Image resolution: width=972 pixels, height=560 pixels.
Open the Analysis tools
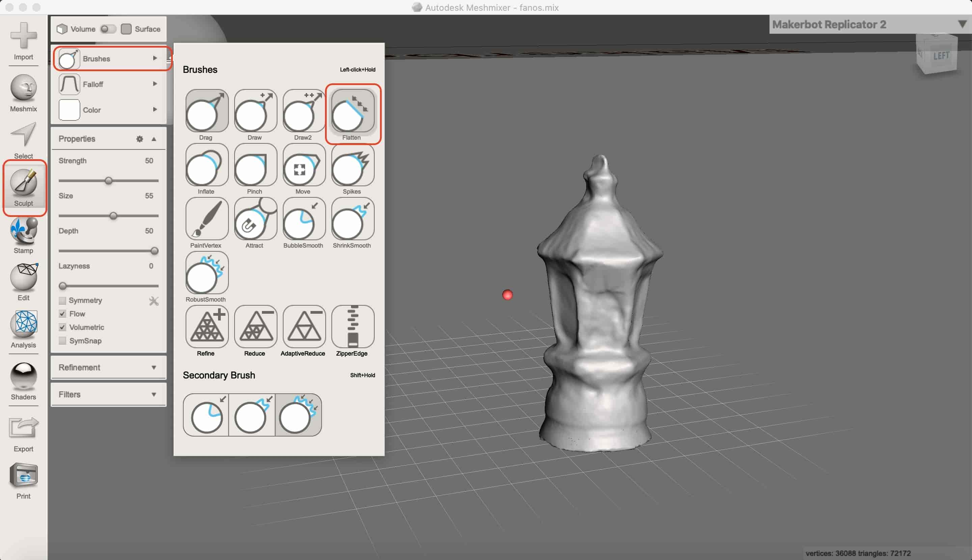point(24,330)
